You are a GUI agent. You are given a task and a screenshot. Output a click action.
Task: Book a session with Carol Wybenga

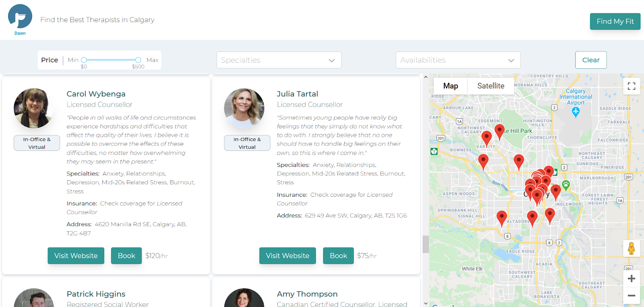126,255
